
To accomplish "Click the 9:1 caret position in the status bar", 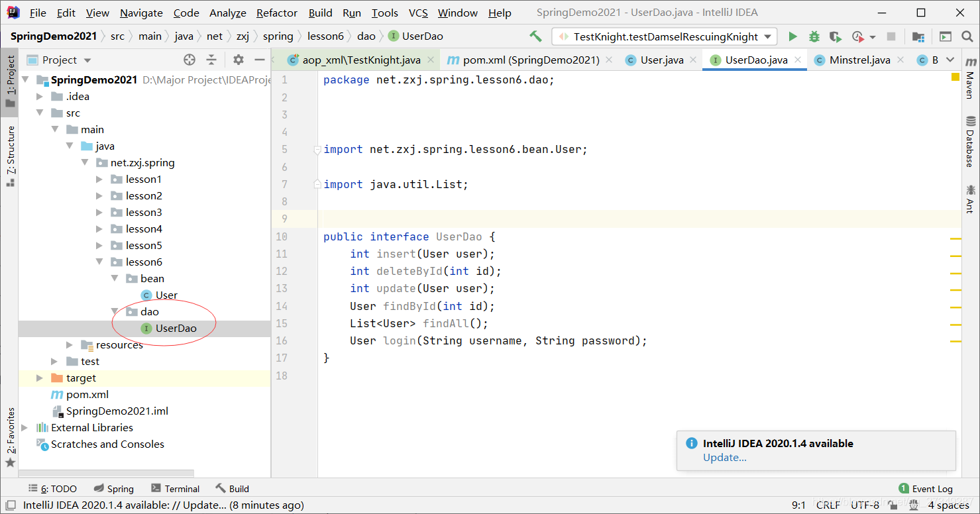I will pyautogui.click(x=798, y=505).
